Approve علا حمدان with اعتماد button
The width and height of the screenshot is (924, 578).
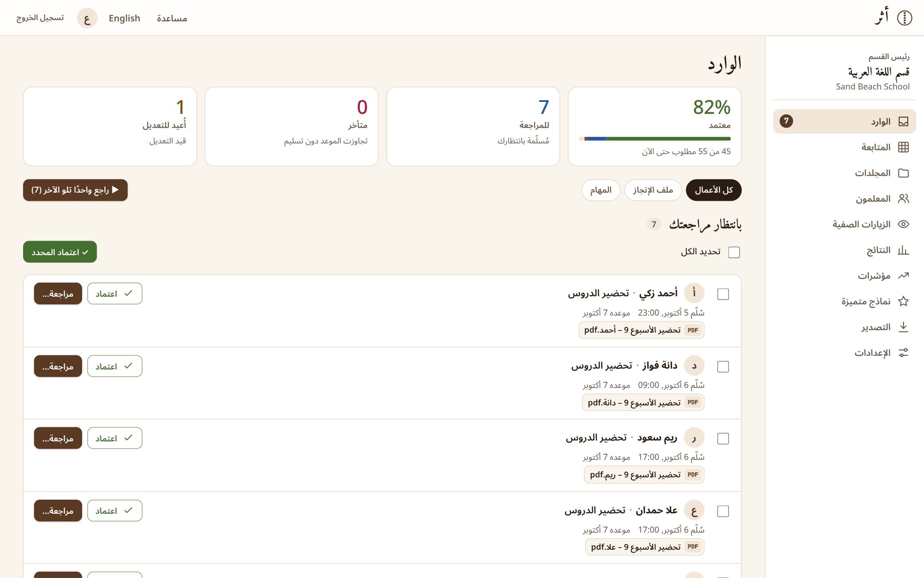[x=115, y=510]
